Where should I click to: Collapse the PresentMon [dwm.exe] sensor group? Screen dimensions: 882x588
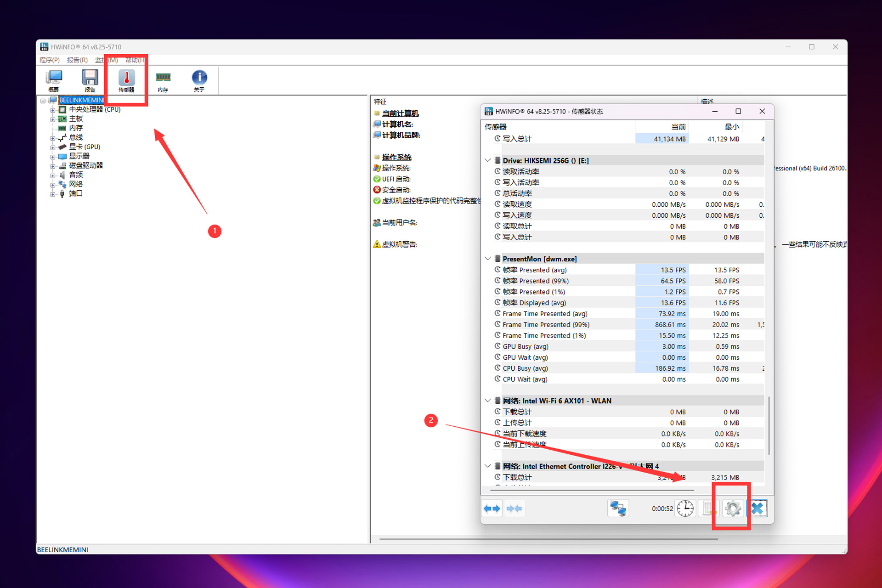point(488,259)
